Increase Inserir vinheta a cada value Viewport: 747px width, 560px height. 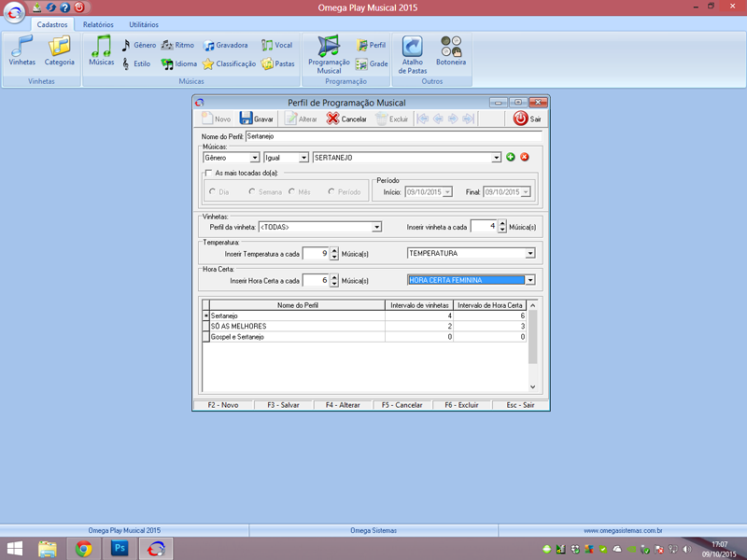pyautogui.click(x=502, y=224)
